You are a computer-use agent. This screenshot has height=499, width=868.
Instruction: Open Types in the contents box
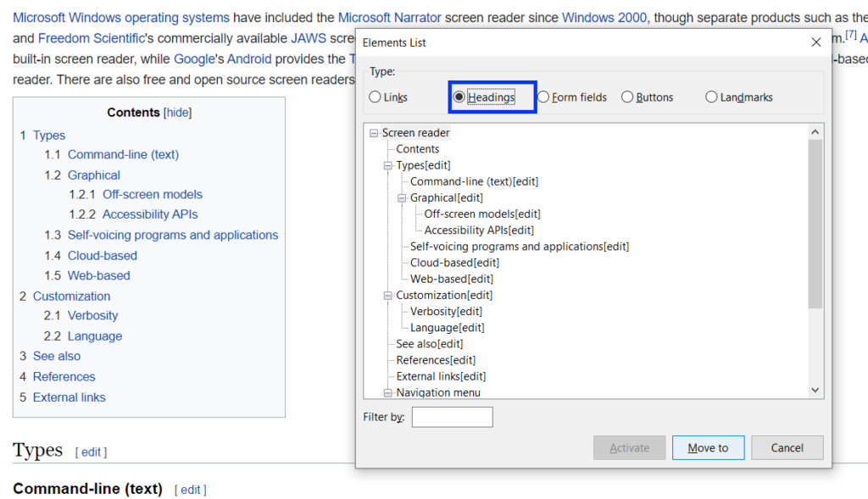[48, 136]
